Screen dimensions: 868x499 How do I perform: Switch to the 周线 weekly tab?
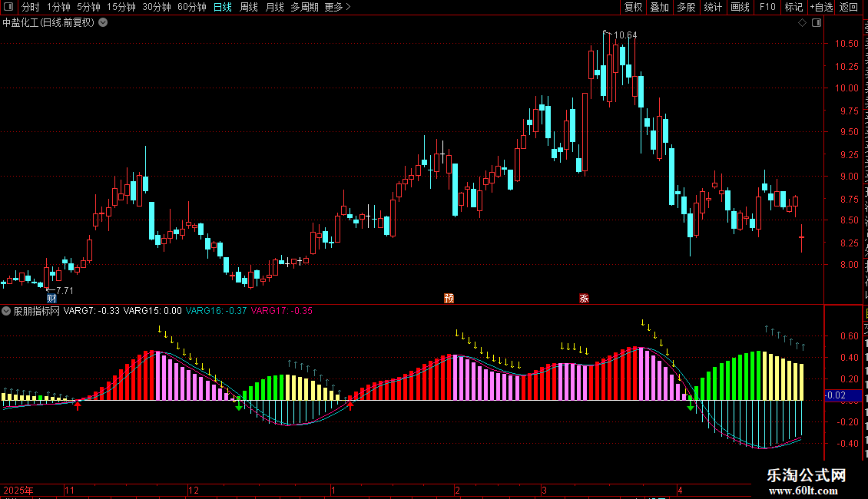(249, 7)
